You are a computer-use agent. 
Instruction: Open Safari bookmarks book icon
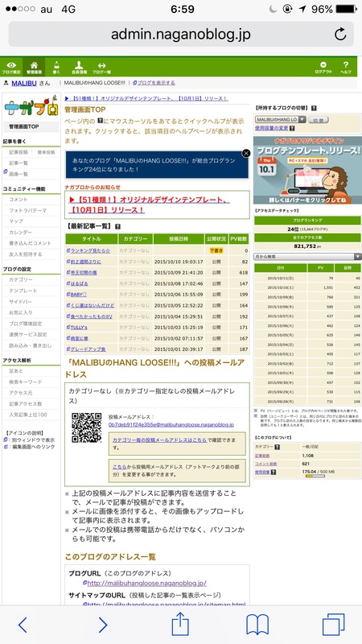coord(257,625)
